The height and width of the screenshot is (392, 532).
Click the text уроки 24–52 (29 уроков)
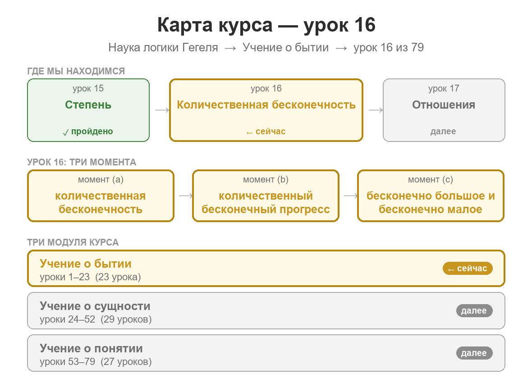pyautogui.click(x=96, y=319)
